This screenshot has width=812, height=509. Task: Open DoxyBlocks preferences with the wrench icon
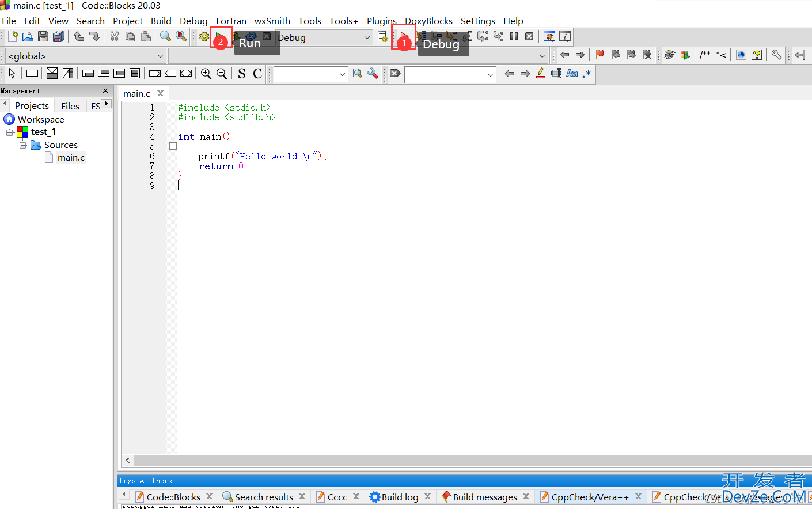click(x=776, y=55)
